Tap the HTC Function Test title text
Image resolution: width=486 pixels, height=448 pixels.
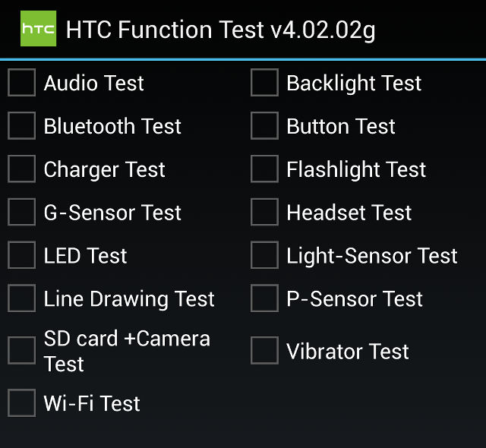coord(220,30)
